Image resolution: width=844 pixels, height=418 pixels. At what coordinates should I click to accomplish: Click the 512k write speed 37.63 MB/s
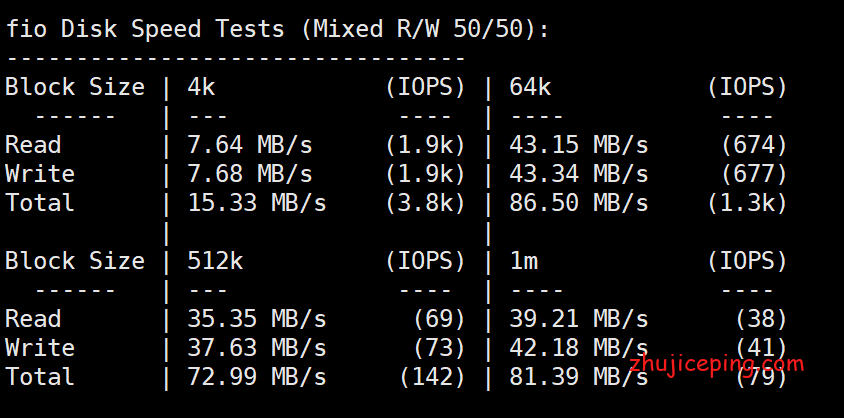(x=256, y=348)
